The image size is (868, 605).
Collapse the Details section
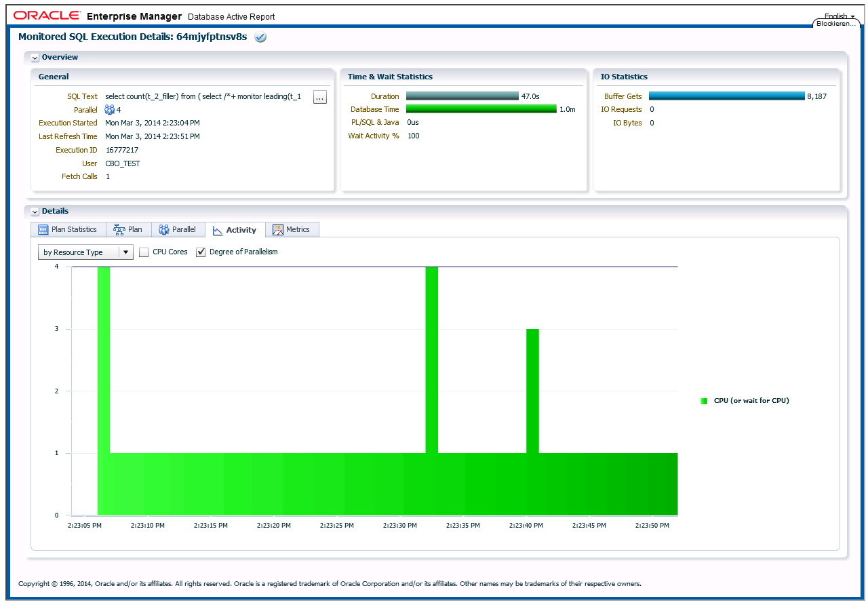click(x=35, y=212)
